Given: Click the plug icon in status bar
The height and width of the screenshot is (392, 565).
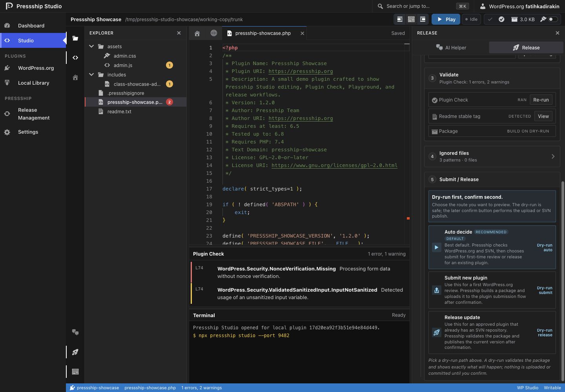Looking at the screenshot, I should pos(72,388).
